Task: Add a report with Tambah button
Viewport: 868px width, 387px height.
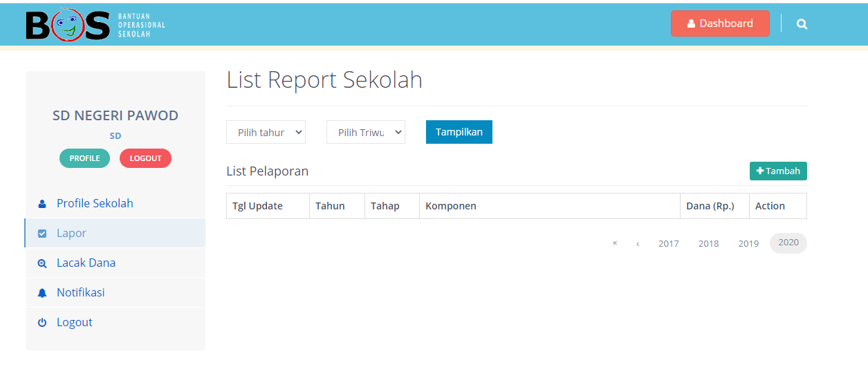Action: (x=778, y=171)
